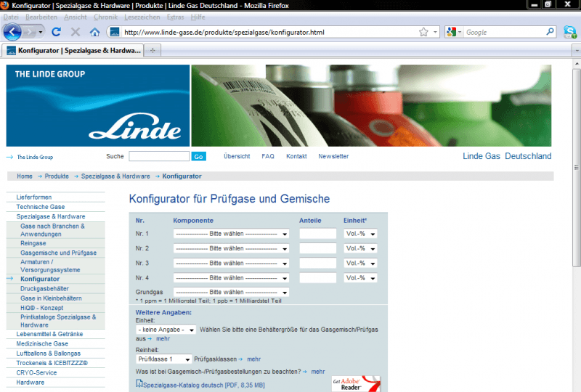Click The Linde Group link below the logo
Viewport: 581px width, 392px height.
click(x=35, y=157)
